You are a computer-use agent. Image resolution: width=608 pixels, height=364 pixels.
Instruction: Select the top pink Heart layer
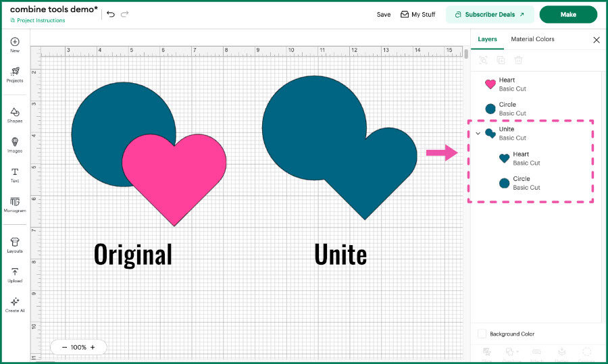tap(536, 84)
